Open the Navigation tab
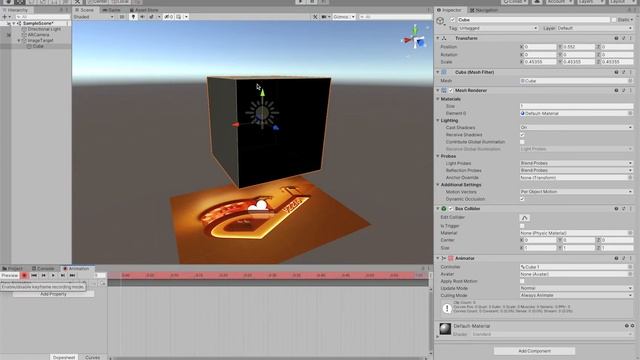Image resolution: width=640 pixels, height=360 pixels. pos(484,10)
